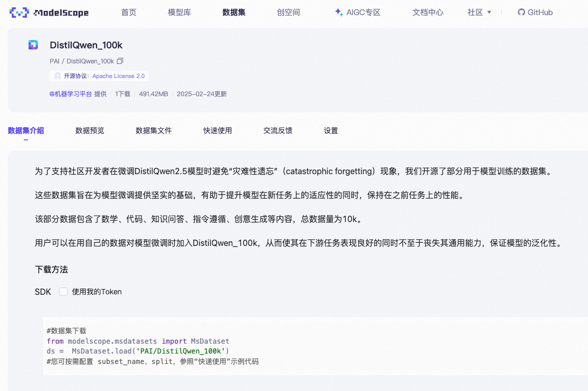588x391 pixels.
Task: Click the ModelScope logo
Action: 49,12
